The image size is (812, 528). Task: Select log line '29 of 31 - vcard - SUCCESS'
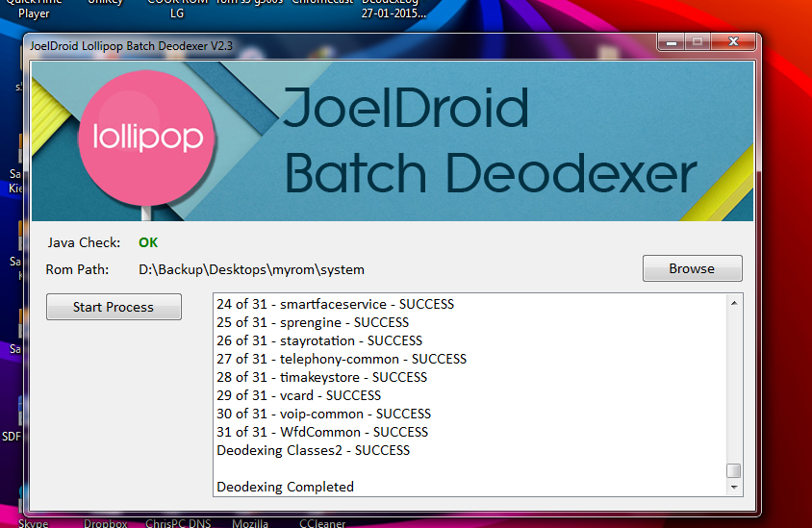coord(299,395)
